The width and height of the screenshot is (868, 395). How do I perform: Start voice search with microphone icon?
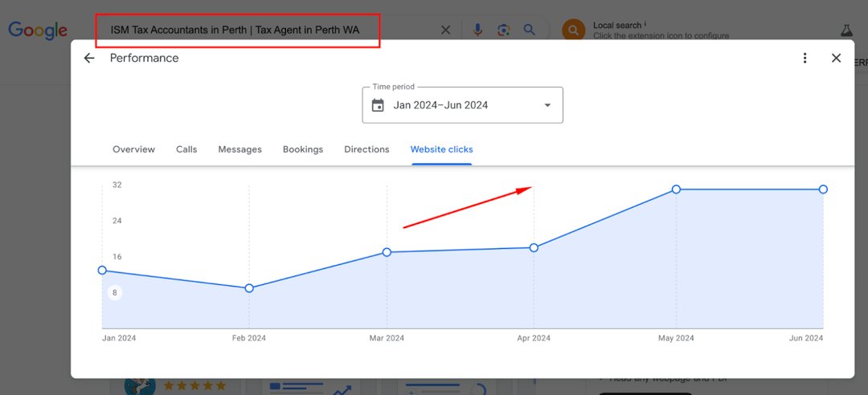(x=477, y=30)
